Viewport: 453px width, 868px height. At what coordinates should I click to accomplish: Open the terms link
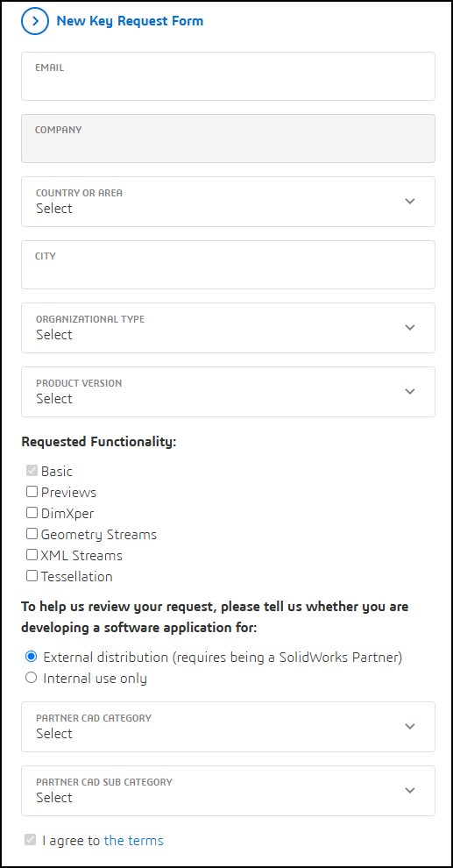pos(134,840)
